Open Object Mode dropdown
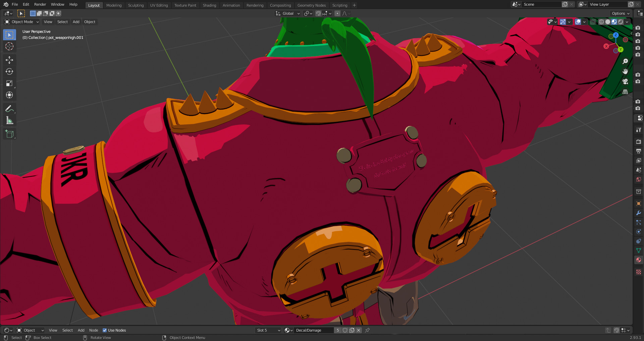Image resolution: width=644 pixels, height=341 pixels. coord(22,22)
